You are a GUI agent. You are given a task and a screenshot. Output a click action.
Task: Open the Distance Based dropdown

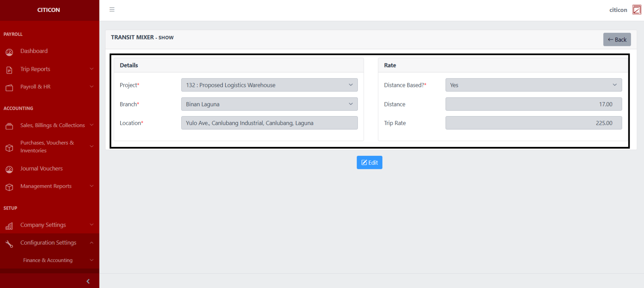click(x=533, y=85)
